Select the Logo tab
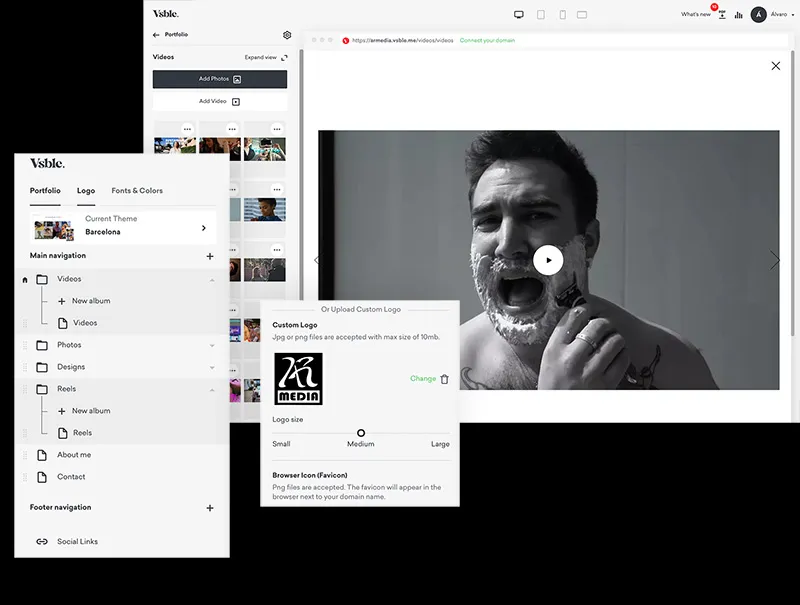Image resolution: width=800 pixels, height=605 pixels. (x=86, y=190)
